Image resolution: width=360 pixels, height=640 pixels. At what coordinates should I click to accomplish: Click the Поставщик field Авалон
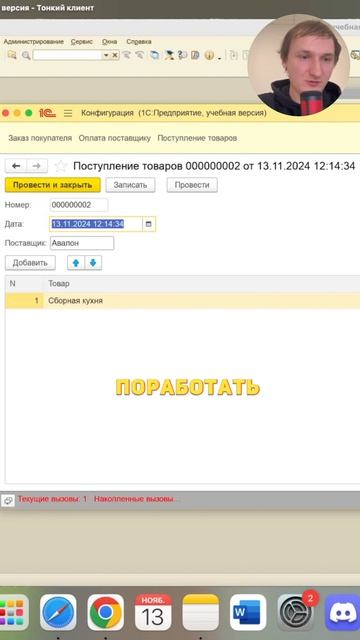tap(82, 243)
